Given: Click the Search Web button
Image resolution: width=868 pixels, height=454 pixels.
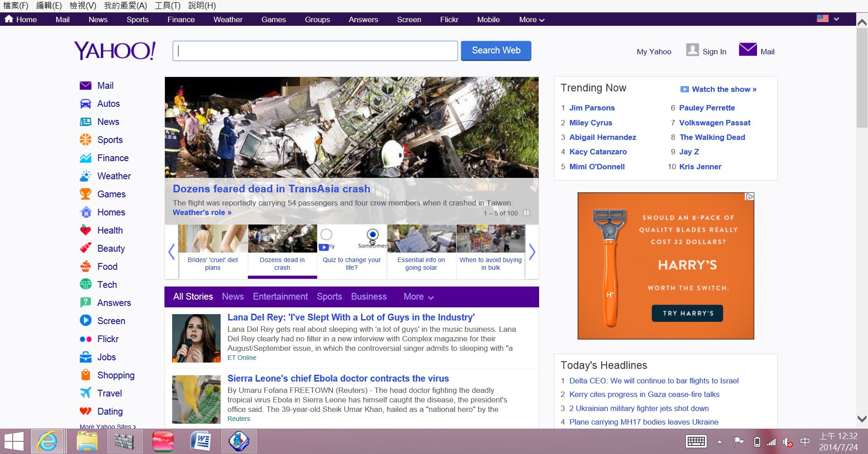Looking at the screenshot, I should pyautogui.click(x=496, y=51).
